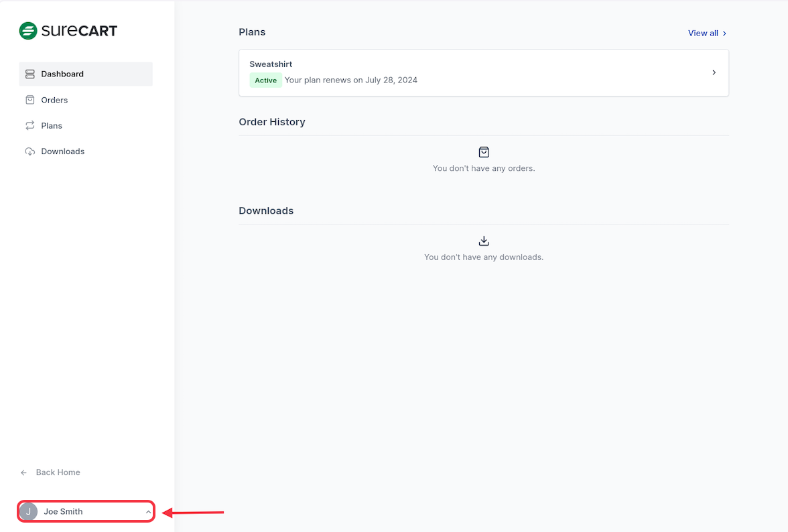The width and height of the screenshot is (788, 532).
Task: Click the green Active status badge
Action: point(265,80)
